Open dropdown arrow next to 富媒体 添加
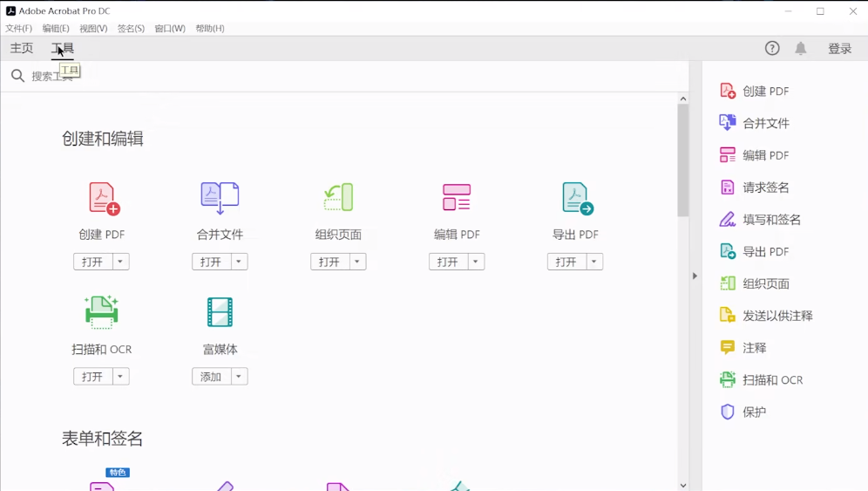868x491 pixels. click(x=239, y=376)
